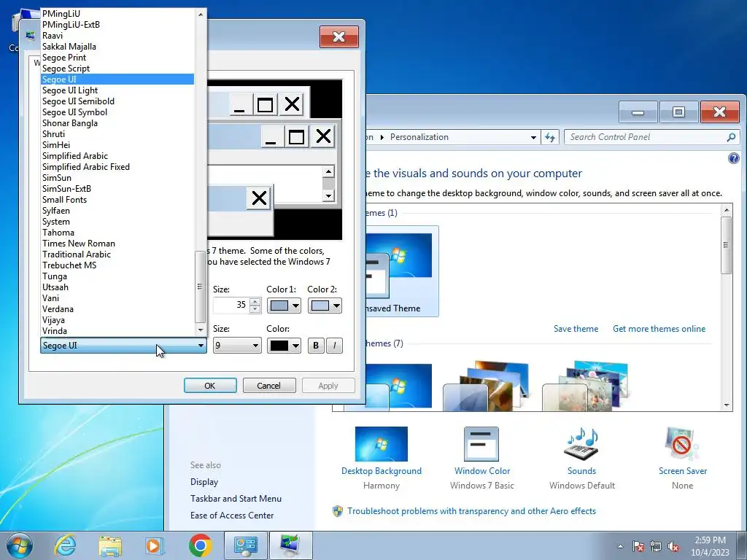Click the shield icon beside Troubleshoot link
Image resolution: width=747 pixels, height=560 pixels.
tap(338, 511)
